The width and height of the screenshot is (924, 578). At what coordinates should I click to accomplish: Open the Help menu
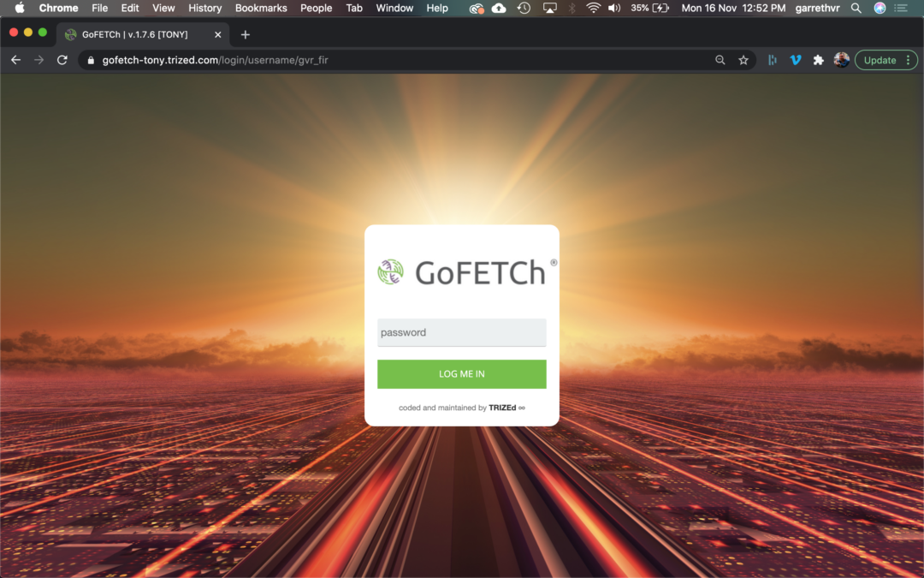click(437, 9)
